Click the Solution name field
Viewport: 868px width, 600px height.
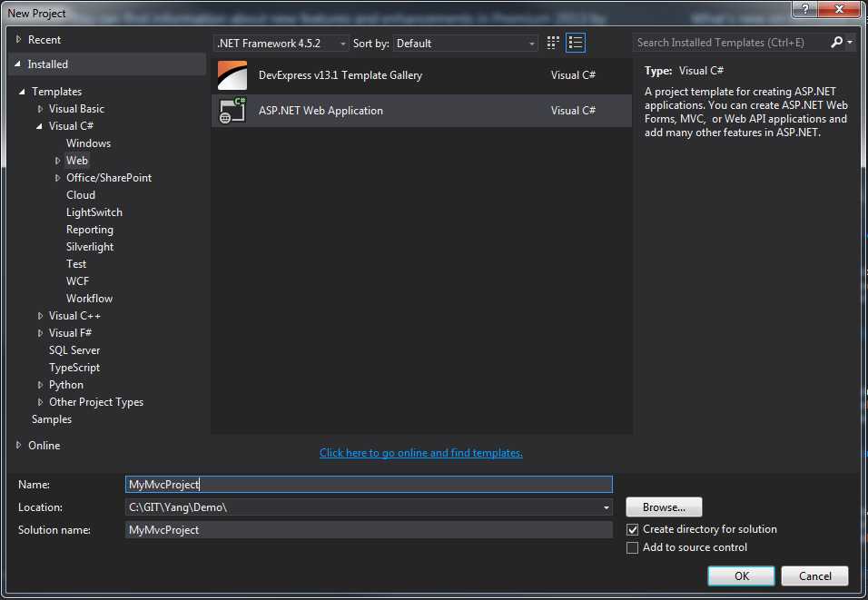point(369,530)
